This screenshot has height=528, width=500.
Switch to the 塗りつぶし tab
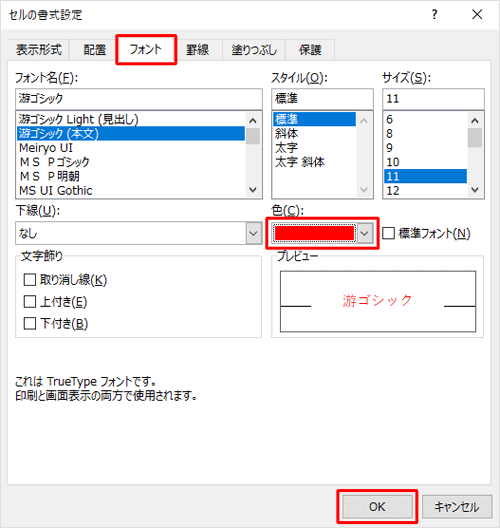254,50
